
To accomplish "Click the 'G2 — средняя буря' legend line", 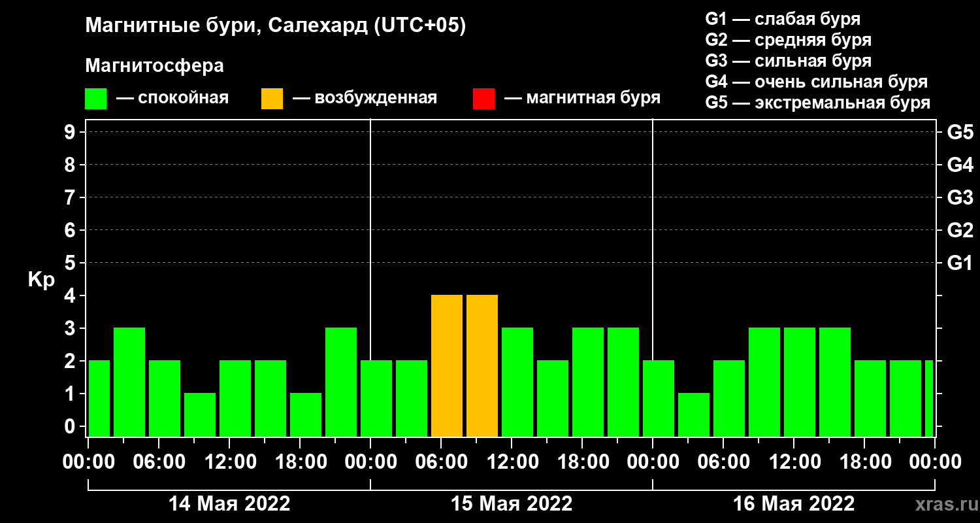I will 788,40.
